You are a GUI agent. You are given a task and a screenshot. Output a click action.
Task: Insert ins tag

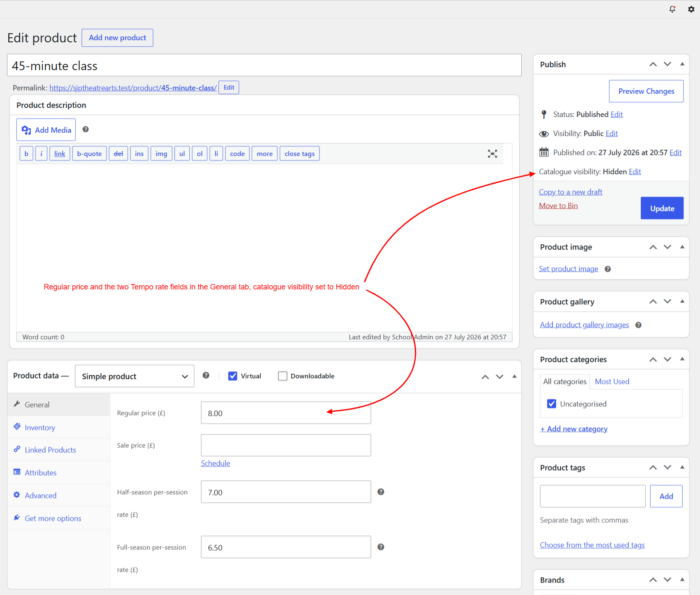coord(139,153)
